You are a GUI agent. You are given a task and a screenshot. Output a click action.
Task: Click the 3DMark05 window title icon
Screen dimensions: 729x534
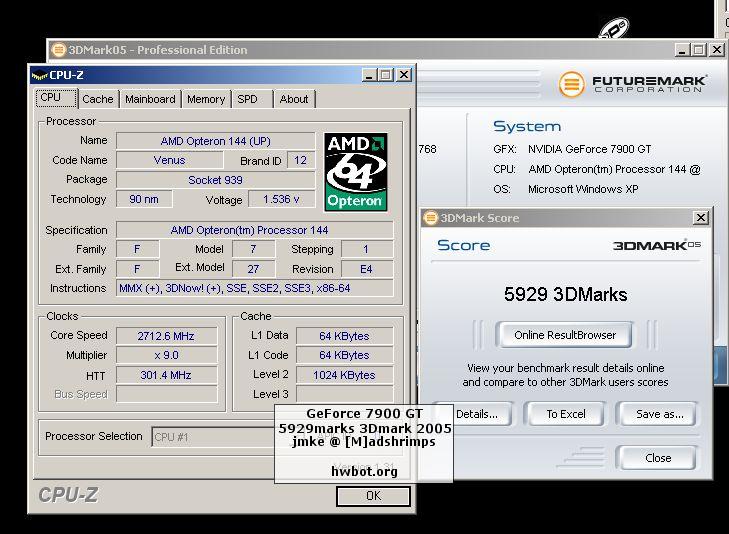coord(59,50)
